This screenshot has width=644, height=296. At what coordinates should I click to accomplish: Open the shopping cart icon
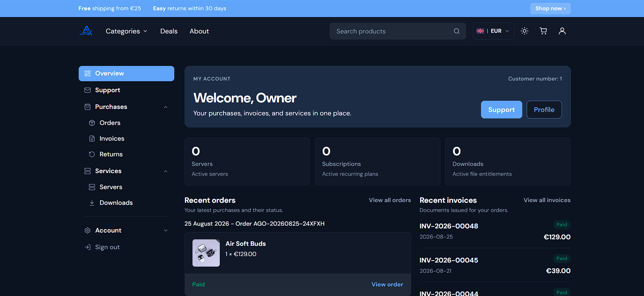(x=543, y=31)
